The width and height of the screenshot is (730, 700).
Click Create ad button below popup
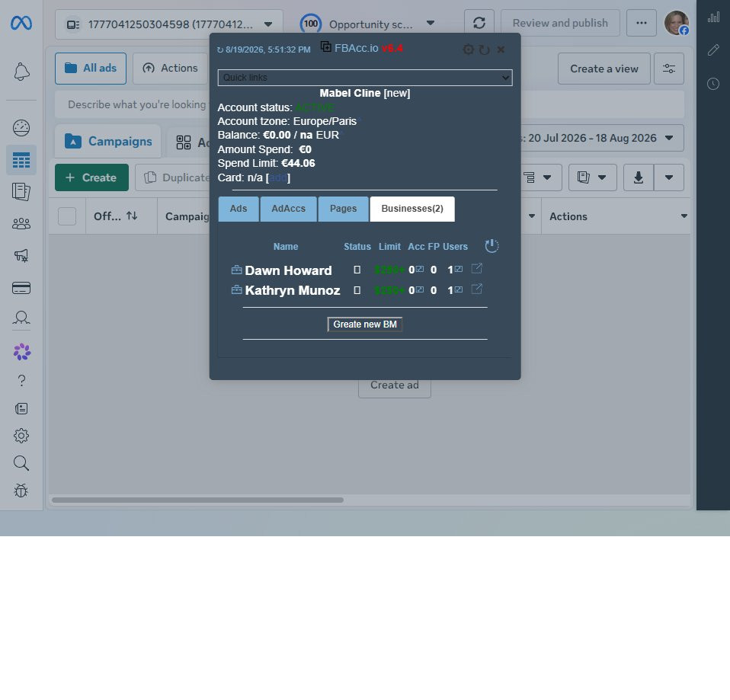point(394,386)
